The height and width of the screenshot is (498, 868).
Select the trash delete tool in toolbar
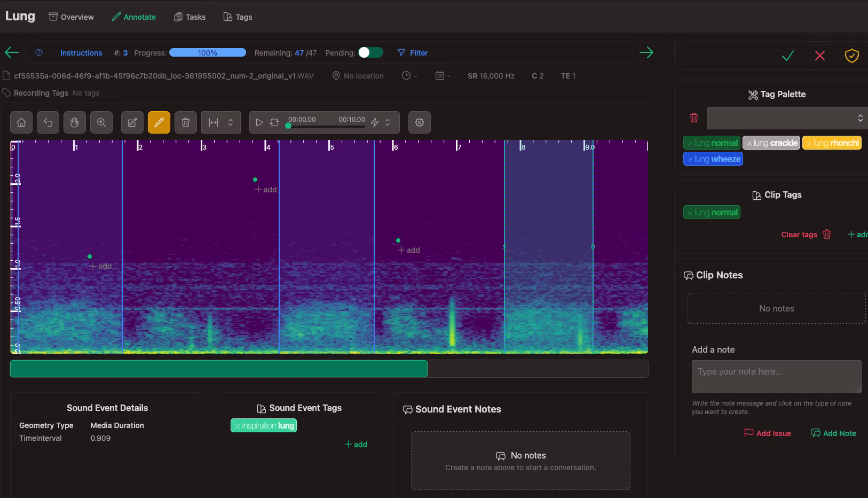(x=186, y=122)
